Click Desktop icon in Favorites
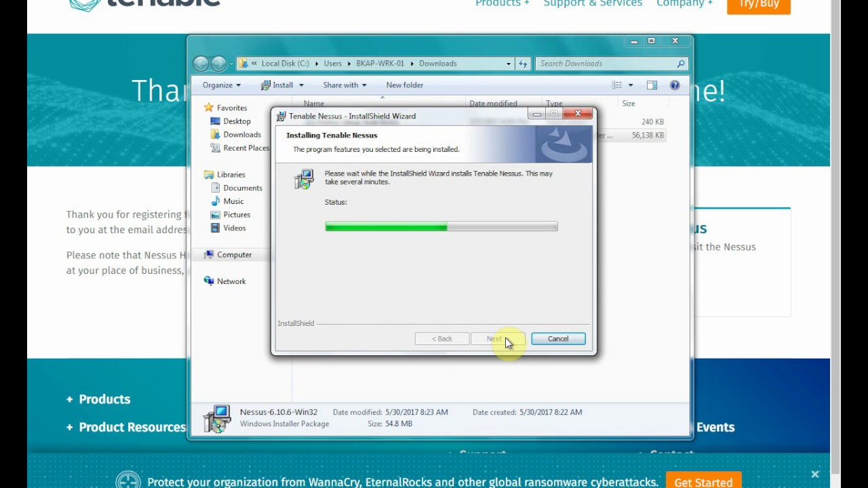The image size is (868, 488). [215, 121]
